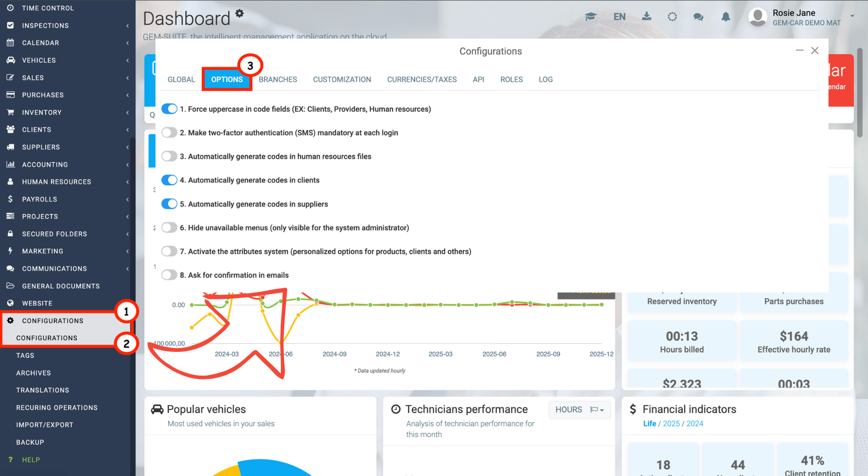The width and height of the screenshot is (868, 476).
Task: Enable mandatory two-factor authentication at login
Action: (169, 132)
